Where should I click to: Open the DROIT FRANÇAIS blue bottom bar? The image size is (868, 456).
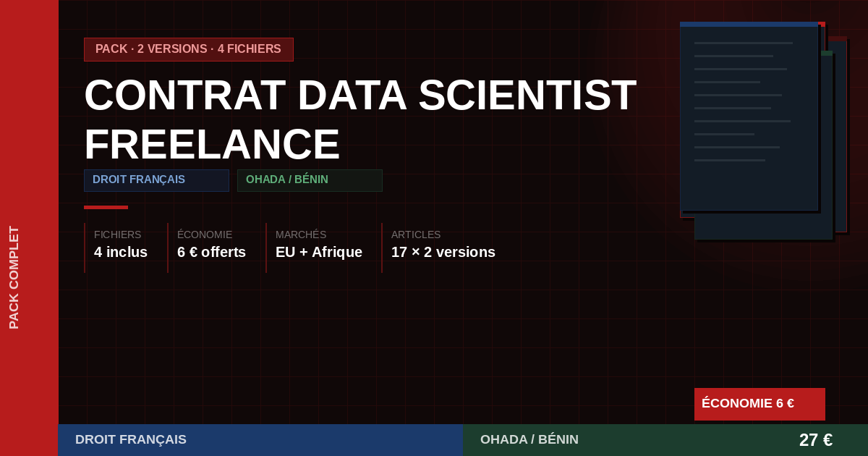[x=260, y=440]
